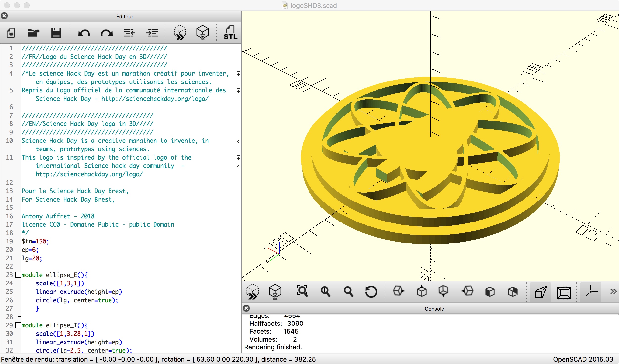Screen dimensions: 619x364
Task: Collapse module ellipse_I code fold
Action: [x=18, y=325]
